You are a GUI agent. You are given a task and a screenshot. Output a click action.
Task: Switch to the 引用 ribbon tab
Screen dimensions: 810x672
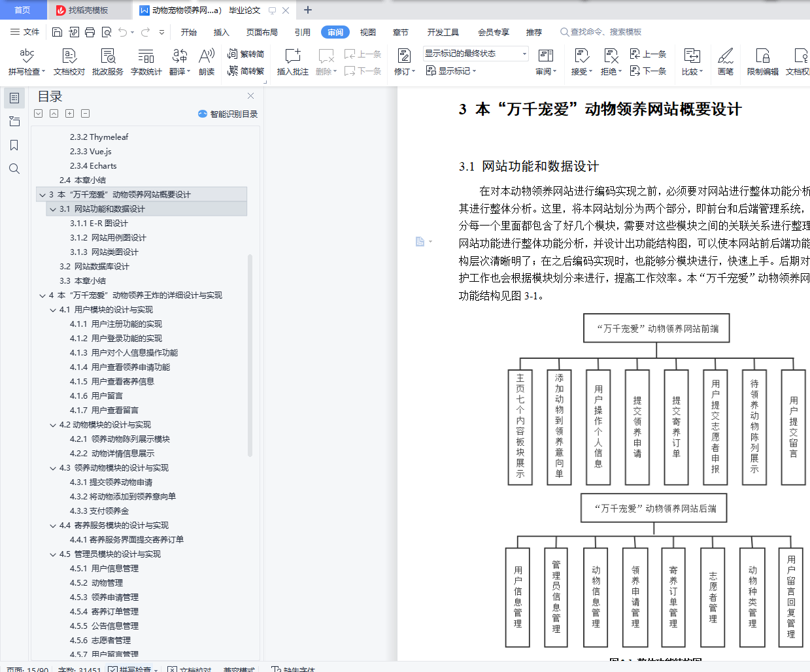click(x=303, y=32)
